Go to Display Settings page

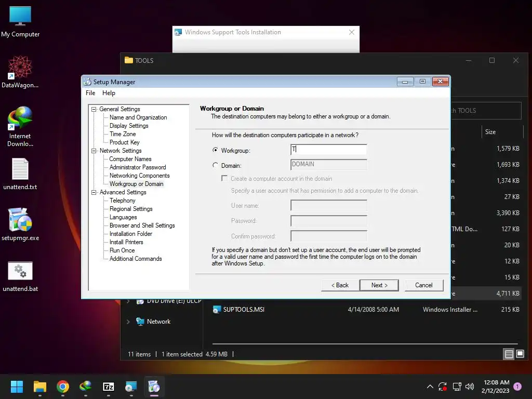pyautogui.click(x=129, y=126)
